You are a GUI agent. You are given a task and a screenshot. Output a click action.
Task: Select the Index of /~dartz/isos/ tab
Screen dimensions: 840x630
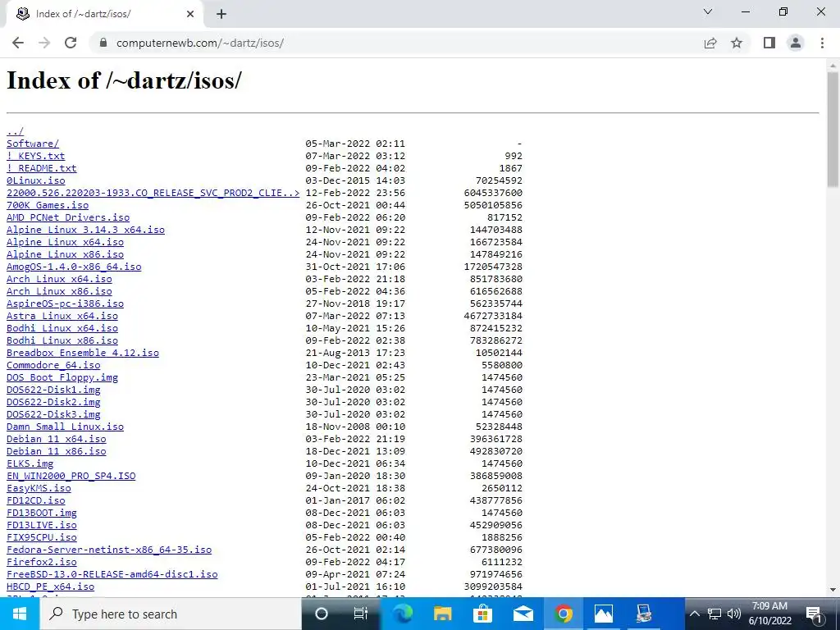[104, 14]
